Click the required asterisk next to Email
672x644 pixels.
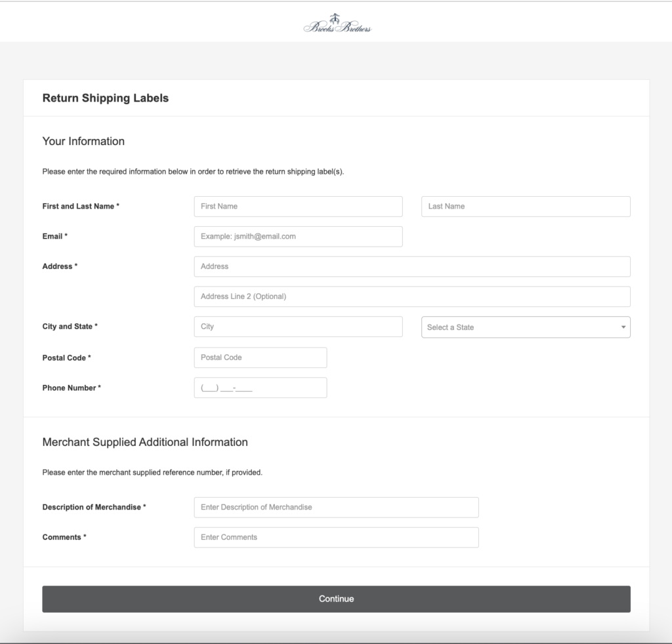point(65,236)
